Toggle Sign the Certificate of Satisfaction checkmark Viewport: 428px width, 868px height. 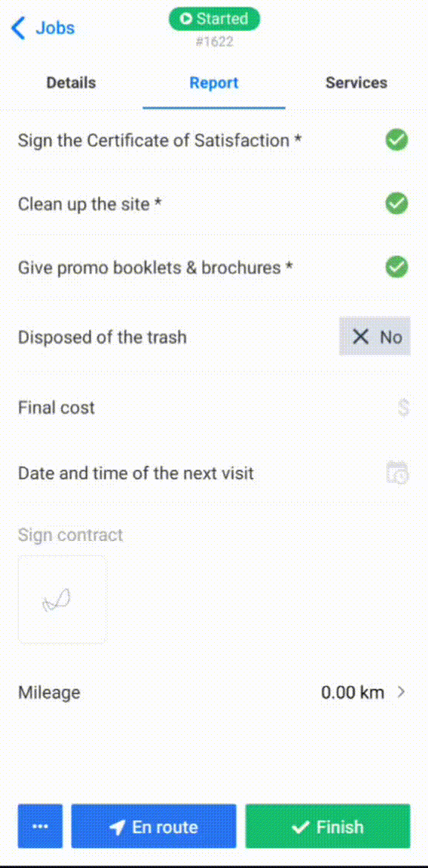[397, 140]
